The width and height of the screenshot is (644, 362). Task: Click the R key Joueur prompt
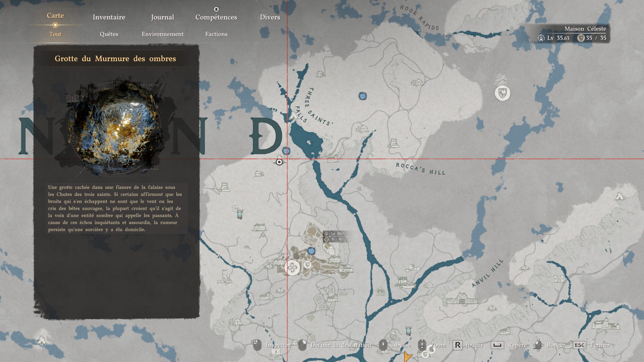tap(457, 345)
